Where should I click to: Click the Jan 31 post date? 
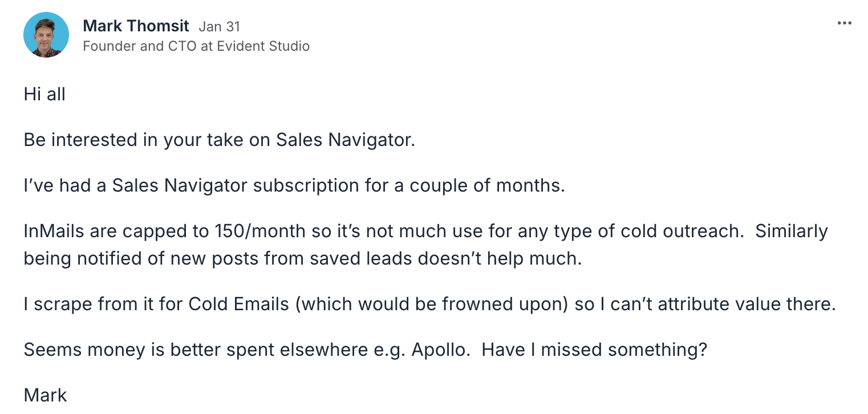[x=219, y=26]
